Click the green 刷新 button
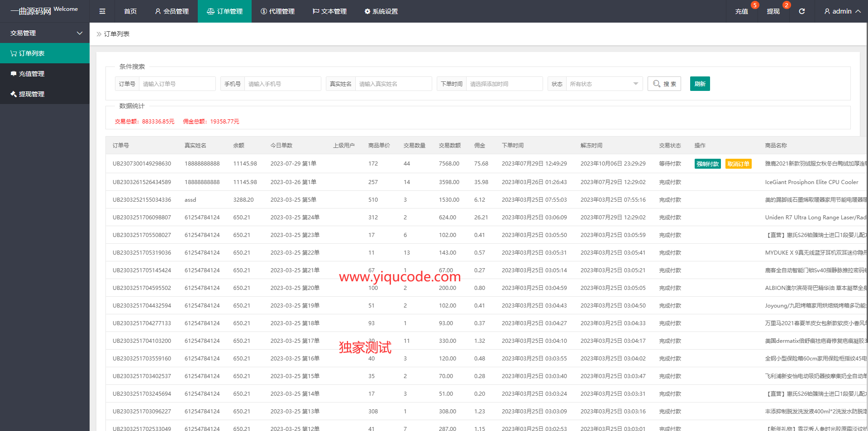This screenshot has height=431, width=868. [700, 84]
